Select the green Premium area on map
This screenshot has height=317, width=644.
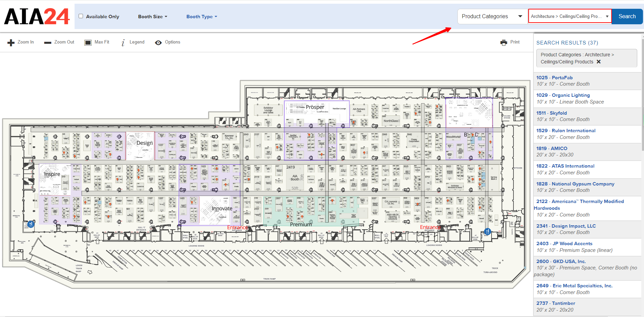point(301,224)
